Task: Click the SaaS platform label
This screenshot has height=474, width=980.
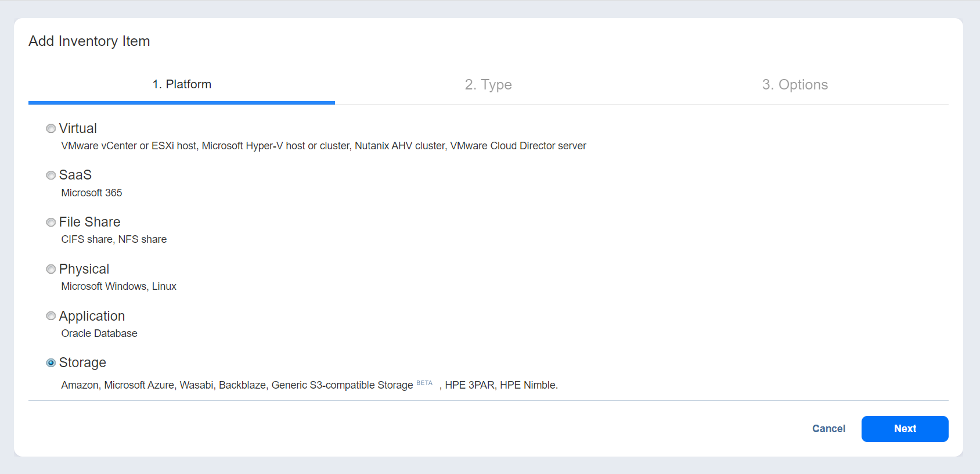Action: [75, 175]
